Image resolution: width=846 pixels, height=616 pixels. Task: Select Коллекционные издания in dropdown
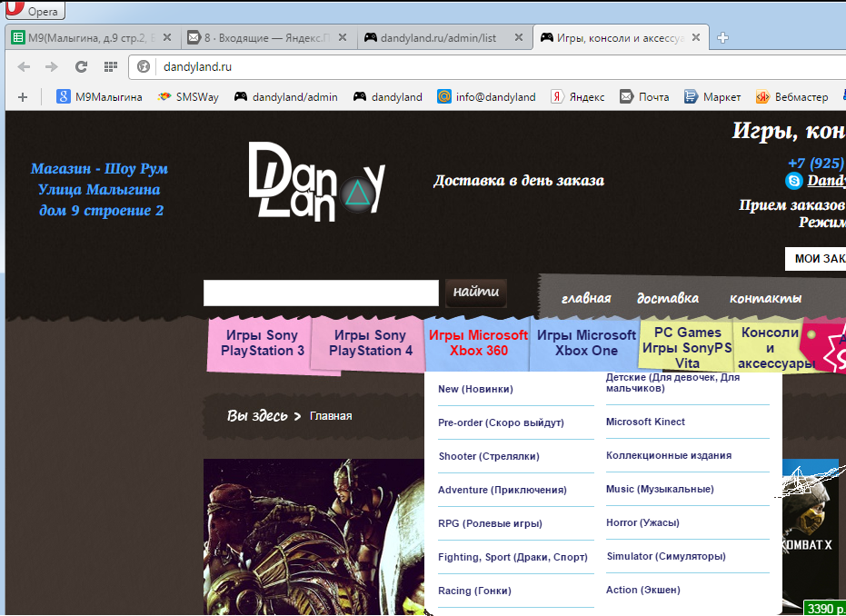[669, 455]
